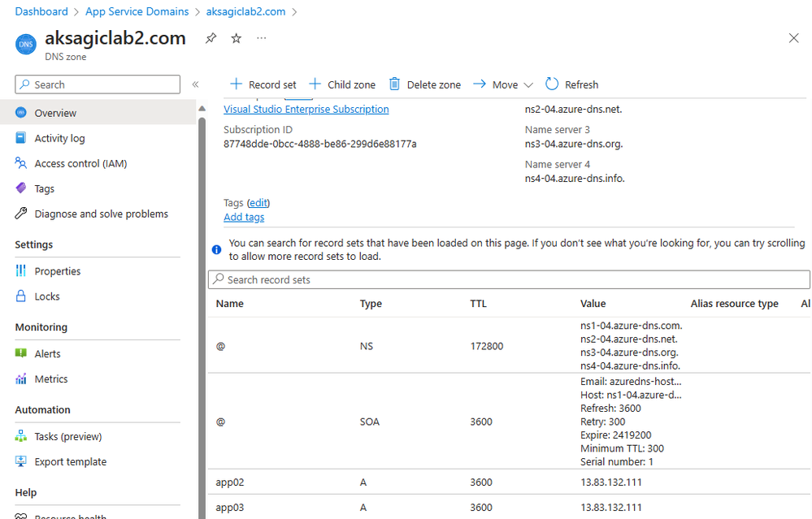
Task: Open the more options ellipsis menu
Action: coord(262,38)
